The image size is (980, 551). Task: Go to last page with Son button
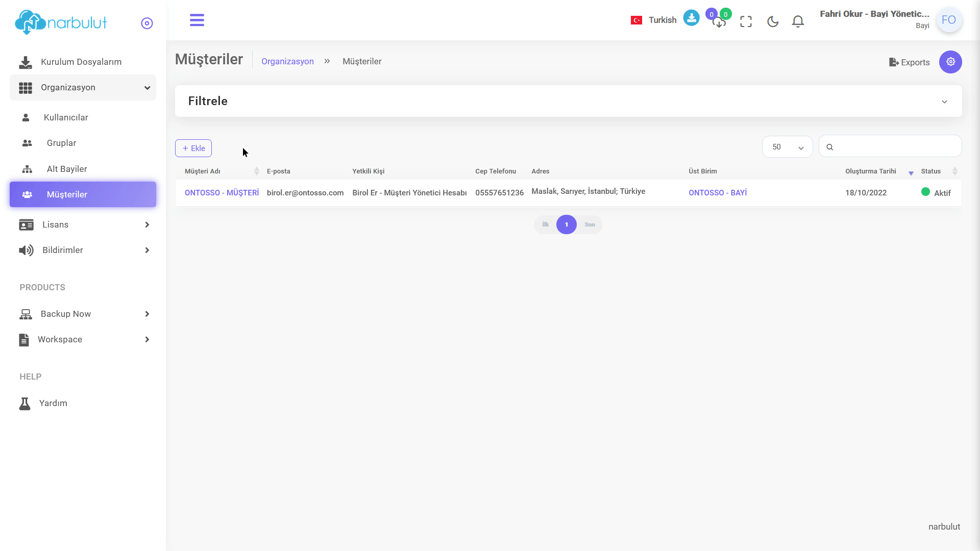point(590,224)
